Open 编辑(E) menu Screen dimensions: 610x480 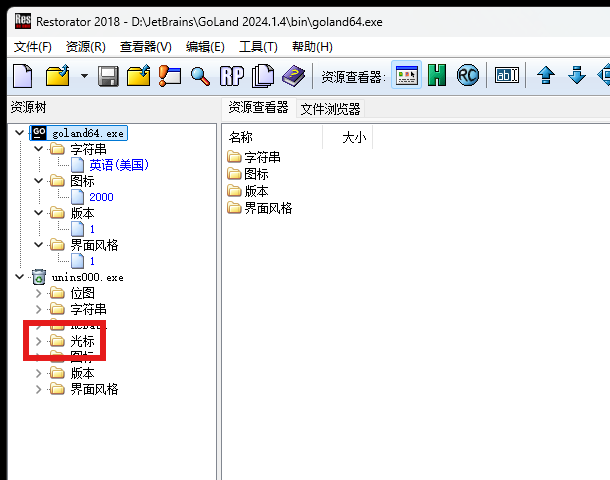pyautogui.click(x=205, y=47)
